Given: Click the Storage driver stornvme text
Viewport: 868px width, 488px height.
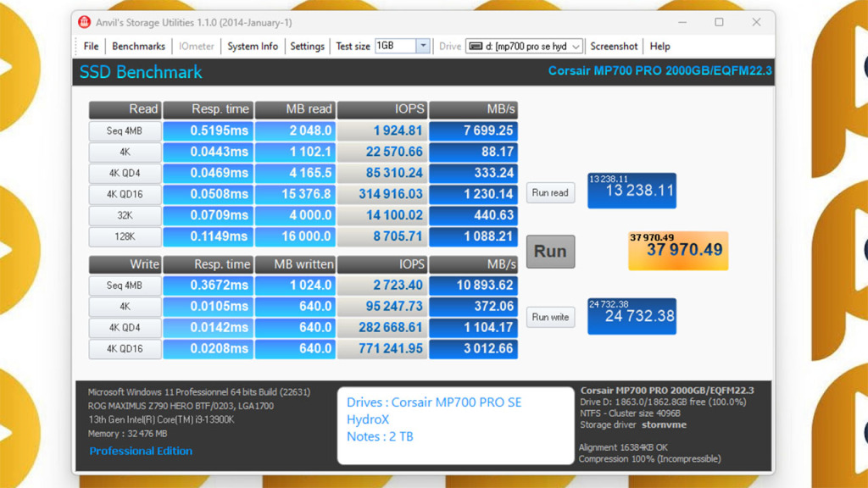Looking at the screenshot, I should point(632,425).
